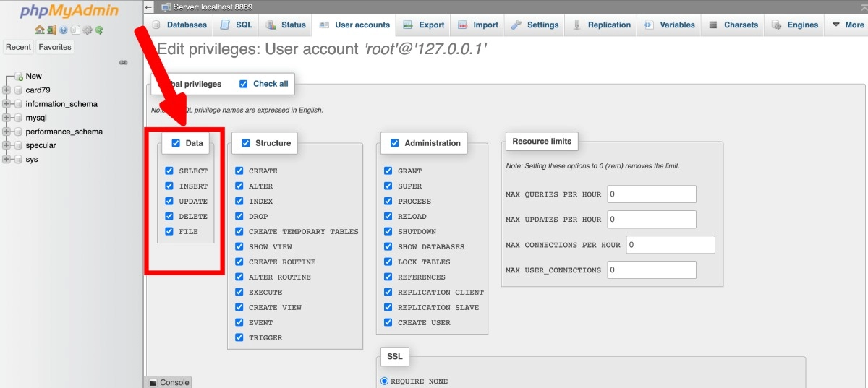The width and height of the screenshot is (868, 388).
Task: Uncheck the FILE privilege
Action: pyautogui.click(x=169, y=232)
